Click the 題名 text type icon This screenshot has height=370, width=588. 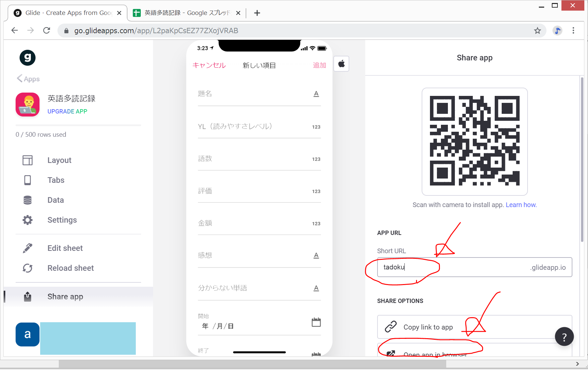pyautogui.click(x=316, y=94)
